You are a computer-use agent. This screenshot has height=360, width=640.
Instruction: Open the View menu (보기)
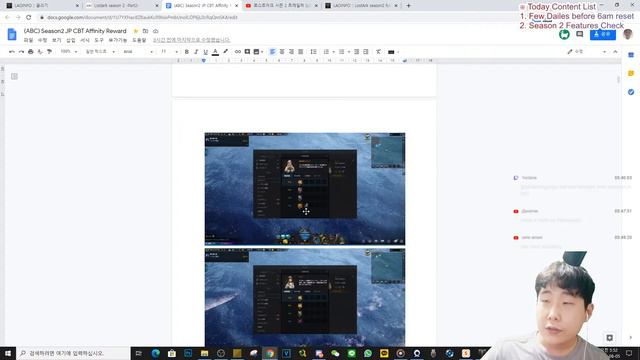tap(56, 40)
